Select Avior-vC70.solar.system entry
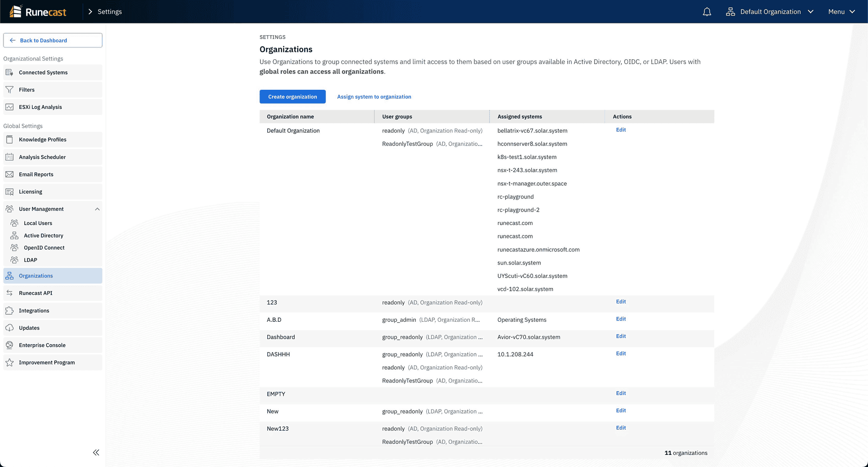 point(529,337)
